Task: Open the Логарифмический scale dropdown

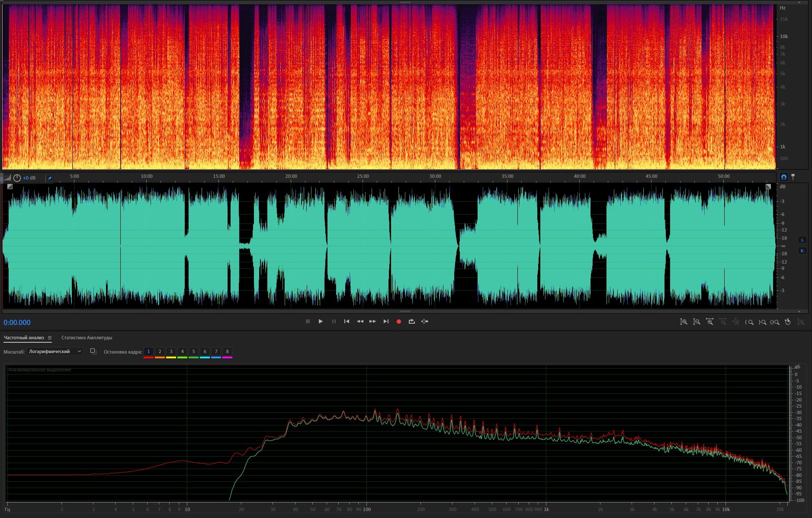Action: click(55, 351)
